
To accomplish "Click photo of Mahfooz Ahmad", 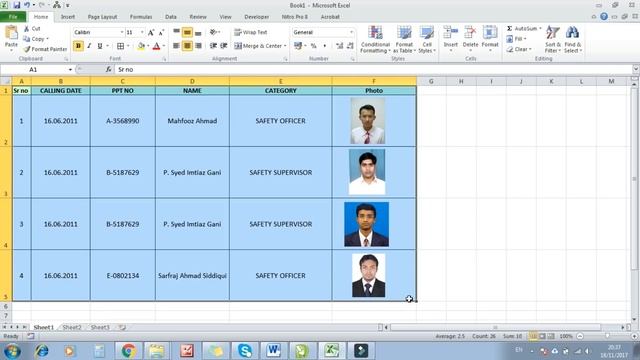I will pos(367,121).
